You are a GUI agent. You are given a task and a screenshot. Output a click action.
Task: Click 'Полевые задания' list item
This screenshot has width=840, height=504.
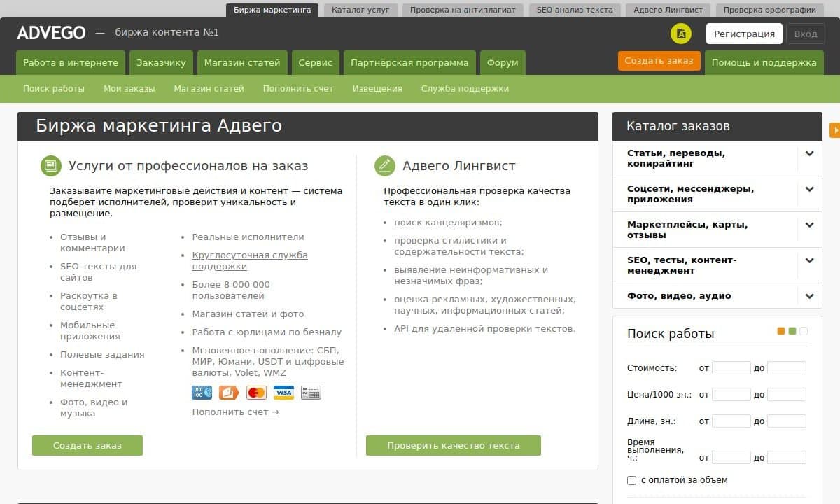[x=102, y=355]
